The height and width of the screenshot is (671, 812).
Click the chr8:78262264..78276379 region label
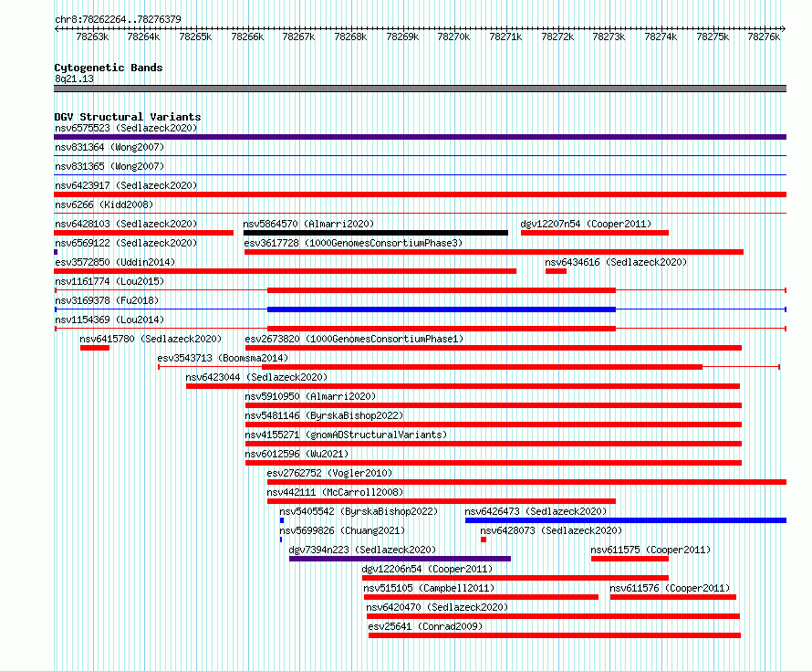(x=118, y=19)
